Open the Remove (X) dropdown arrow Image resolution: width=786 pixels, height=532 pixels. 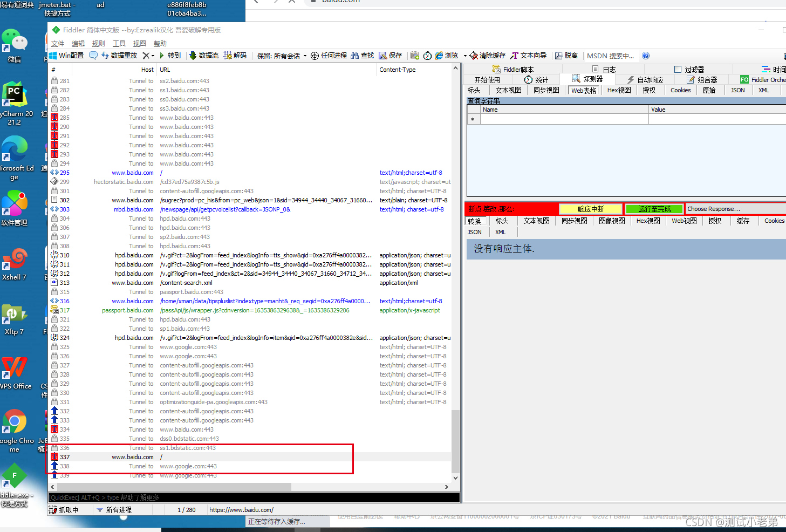click(153, 56)
